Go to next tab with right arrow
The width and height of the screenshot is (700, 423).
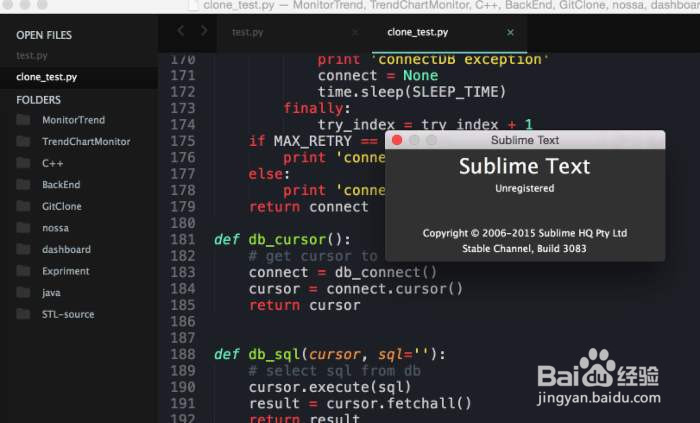[x=204, y=31]
